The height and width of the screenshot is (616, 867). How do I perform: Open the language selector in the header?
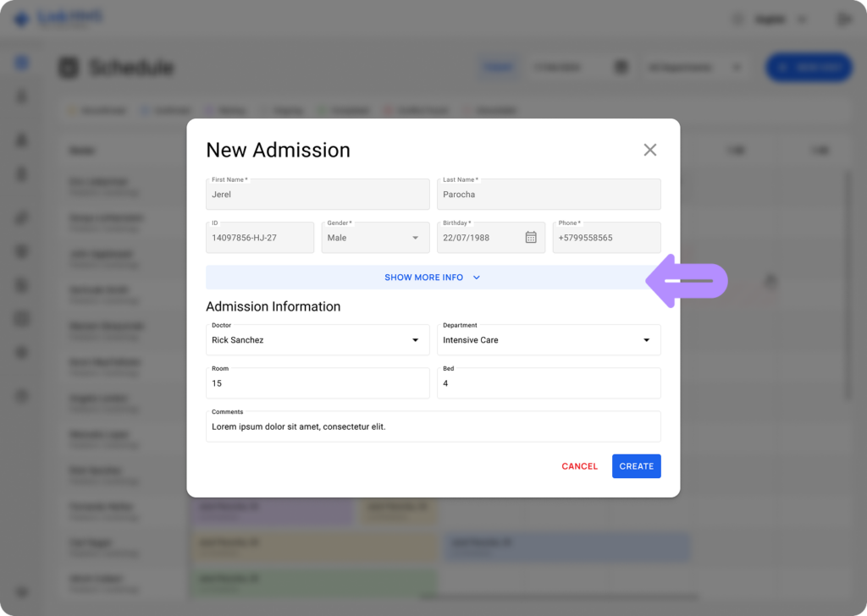coord(776,18)
